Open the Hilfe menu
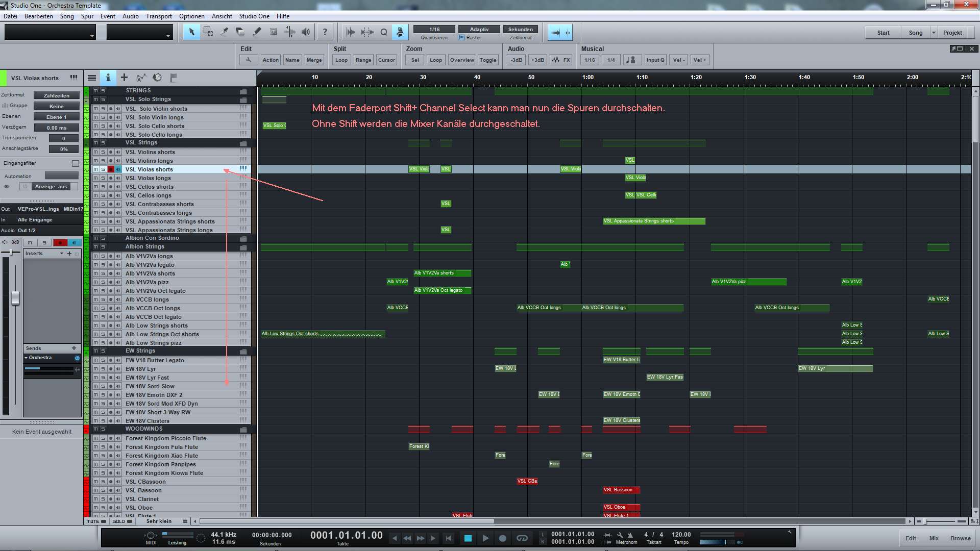Image resolution: width=980 pixels, height=551 pixels. [x=283, y=16]
